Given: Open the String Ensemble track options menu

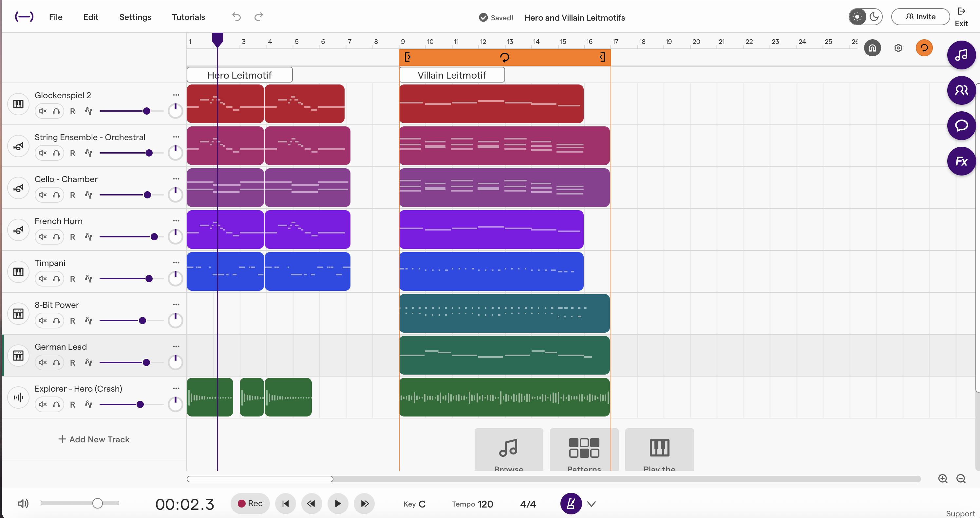Looking at the screenshot, I should coord(176,137).
